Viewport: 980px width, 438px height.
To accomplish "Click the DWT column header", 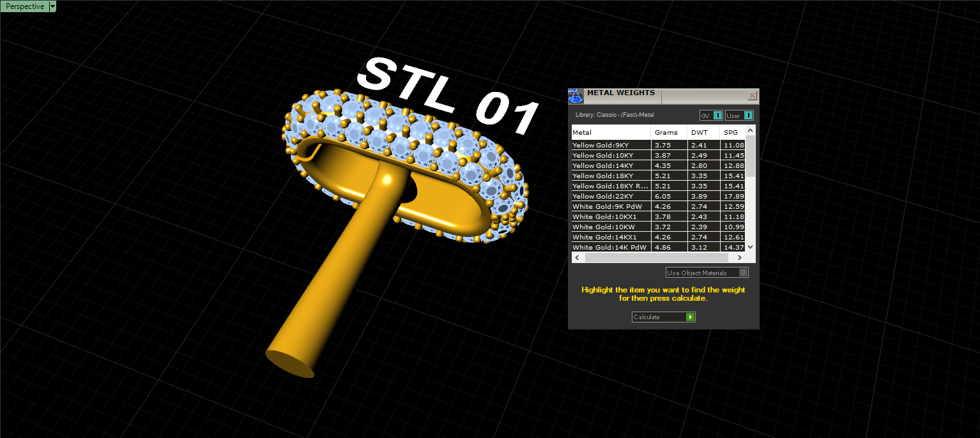I will 703,133.
